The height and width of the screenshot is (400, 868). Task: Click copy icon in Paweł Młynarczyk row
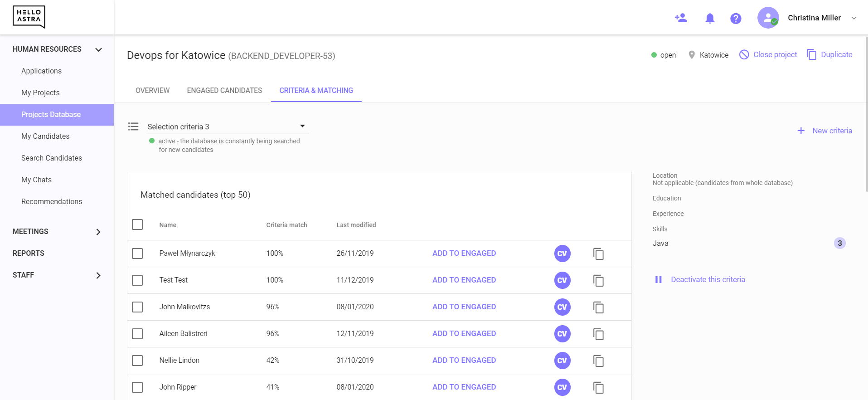click(x=598, y=254)
